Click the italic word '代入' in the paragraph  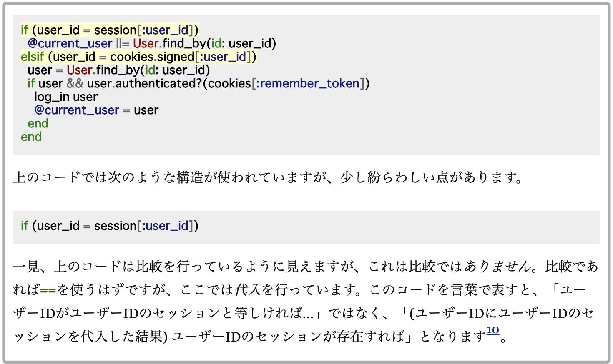[248, 289]
